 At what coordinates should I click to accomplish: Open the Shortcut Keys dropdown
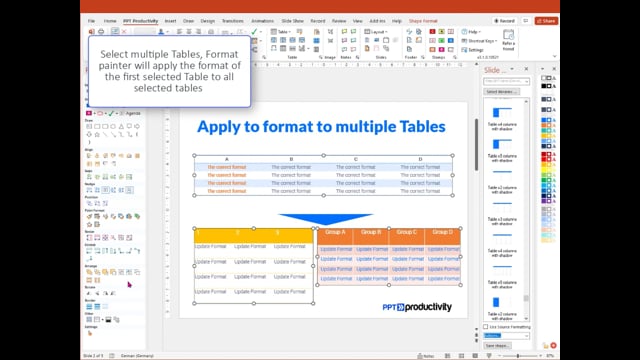coord(479,41)
